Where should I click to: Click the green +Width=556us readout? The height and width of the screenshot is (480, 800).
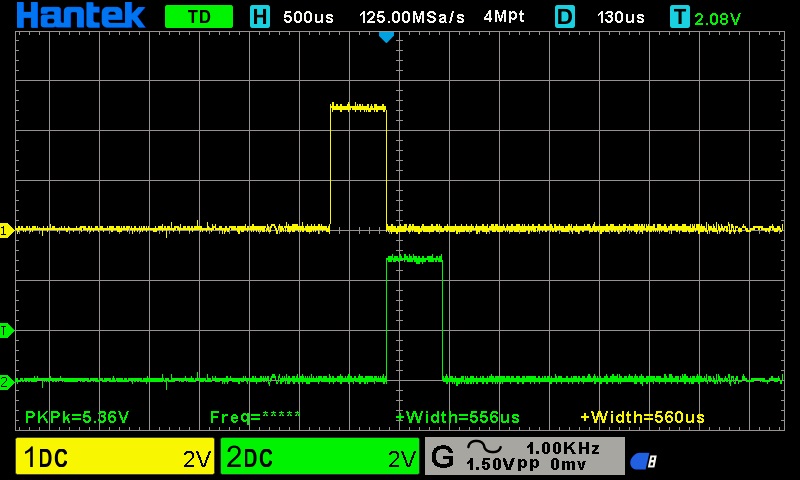(x=457, y=416)
